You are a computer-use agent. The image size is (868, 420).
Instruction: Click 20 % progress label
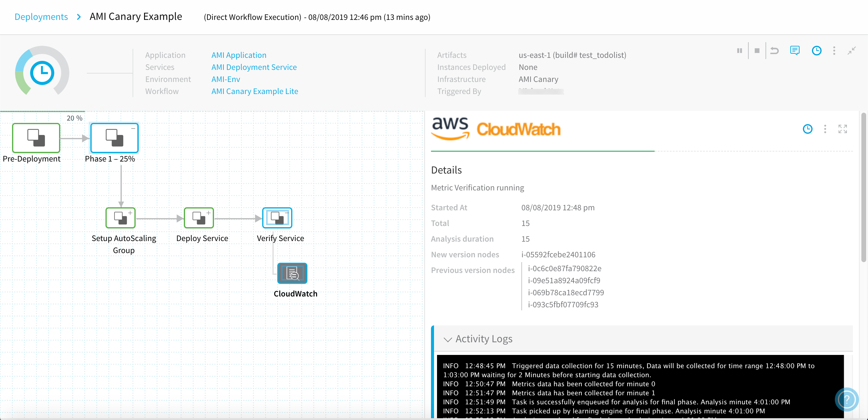point(74,118)
